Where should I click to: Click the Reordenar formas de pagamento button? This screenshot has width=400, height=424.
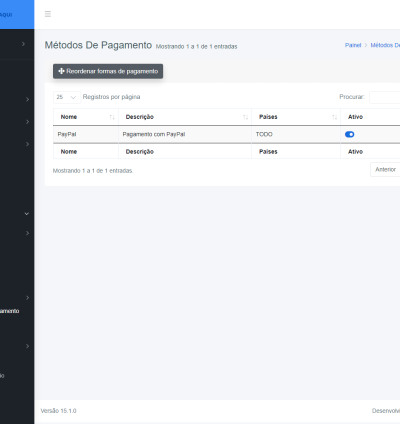click(x=108, y=71)
